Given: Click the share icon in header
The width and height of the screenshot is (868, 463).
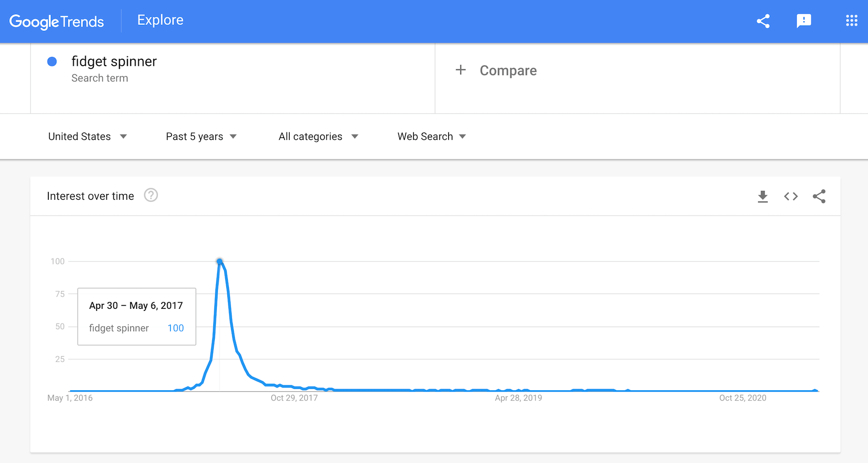Looking at the screenshot, I should click(x=763, y=21).
